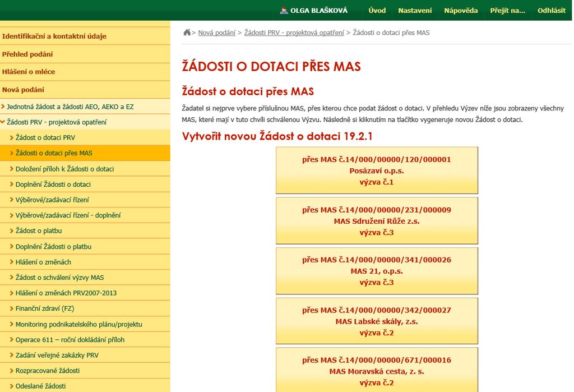Select Žádosti o dotaci přes MAS sidebar item
Image resolution: width=574 pixels, height=392 pixels.
tap(85, 153)
